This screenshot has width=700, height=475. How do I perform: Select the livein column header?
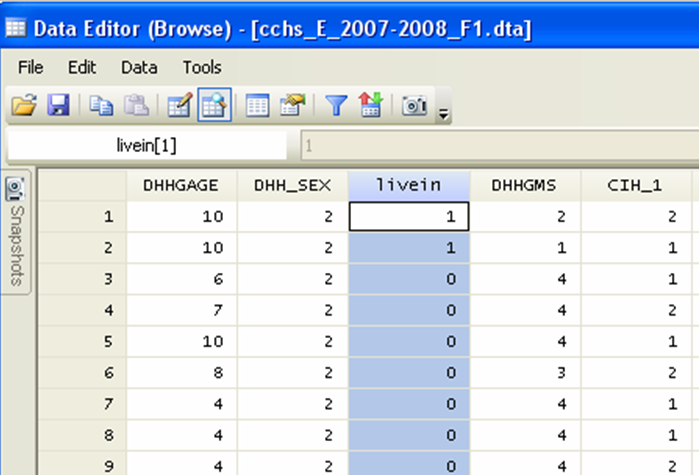[408, 185]
